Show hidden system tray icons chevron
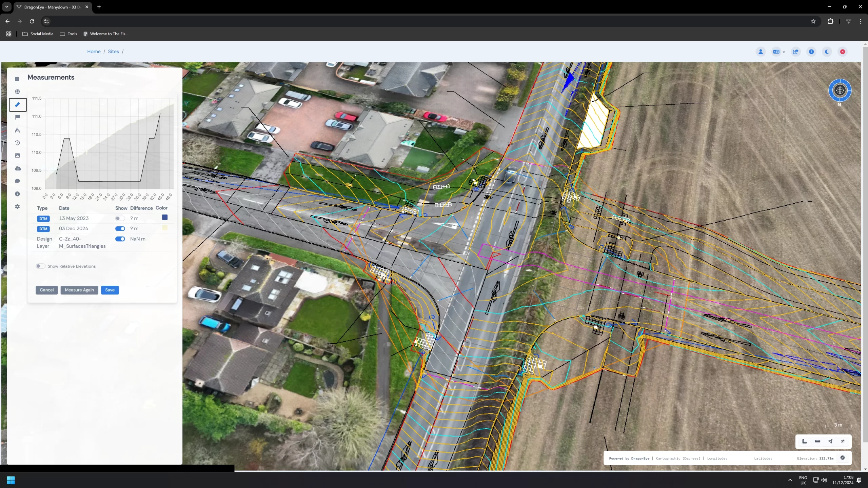Viewport: 868px width, 488px height. pyautogui.click(x=790, y=480)
